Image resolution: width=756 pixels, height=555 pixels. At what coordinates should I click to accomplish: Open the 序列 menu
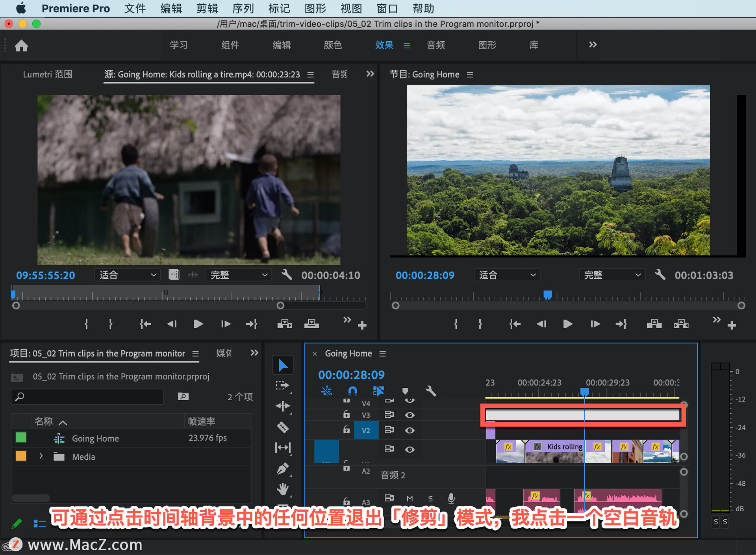pyautogui.click(x=243, y=8)
